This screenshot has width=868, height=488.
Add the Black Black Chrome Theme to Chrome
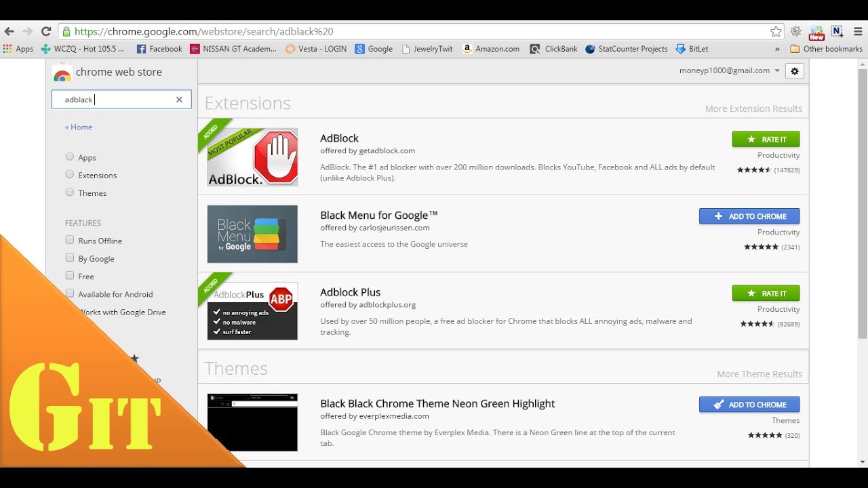pos(749,405)
